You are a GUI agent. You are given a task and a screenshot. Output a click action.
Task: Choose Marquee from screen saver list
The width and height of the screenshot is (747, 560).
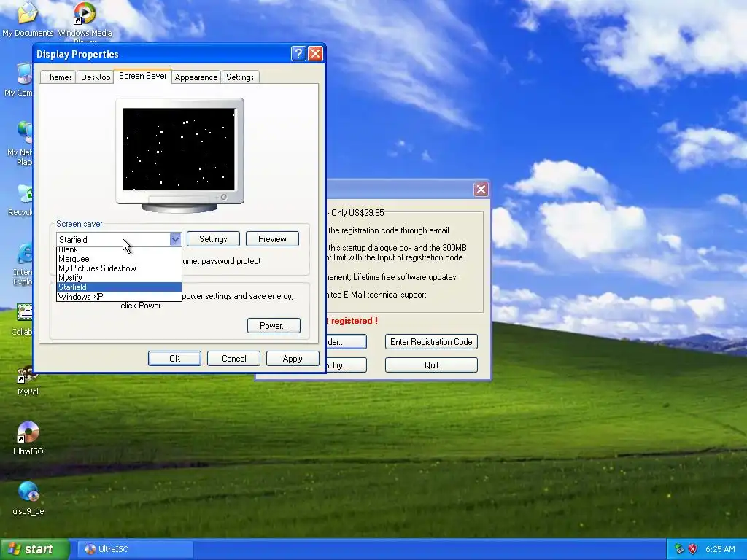pyautogui.click(x=119, y=259)
